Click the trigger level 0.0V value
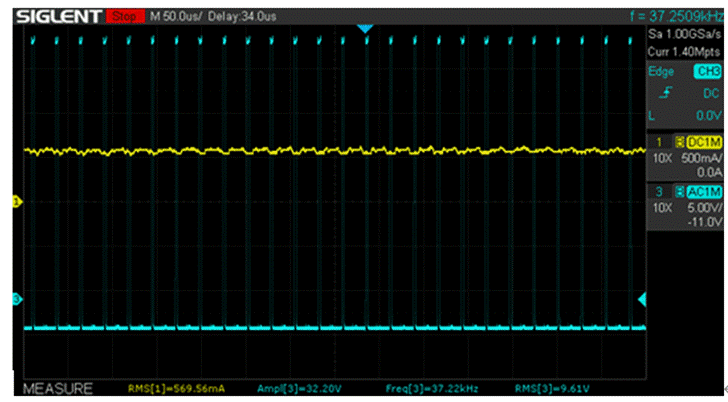Screen dimensions: 728x402 pos(706,116)
